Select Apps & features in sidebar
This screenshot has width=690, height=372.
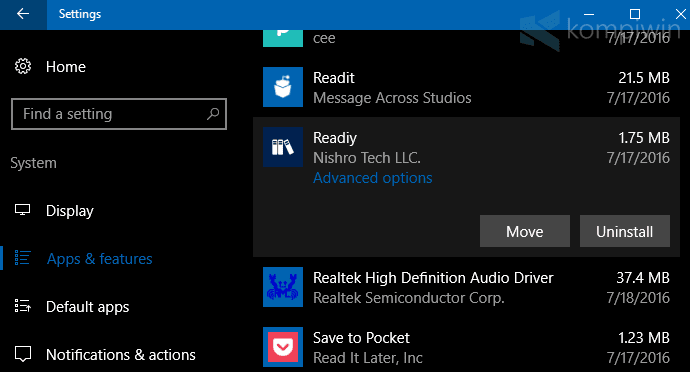click(99, 259)
